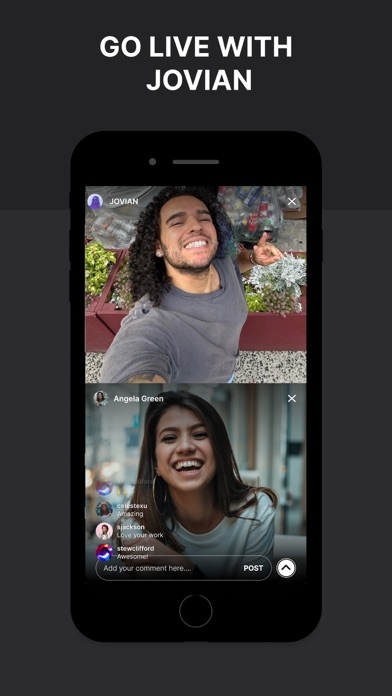This screenshot has width=392, height=696.
Task: Open Angela Green's profile avatar
Action: (101, 398)
